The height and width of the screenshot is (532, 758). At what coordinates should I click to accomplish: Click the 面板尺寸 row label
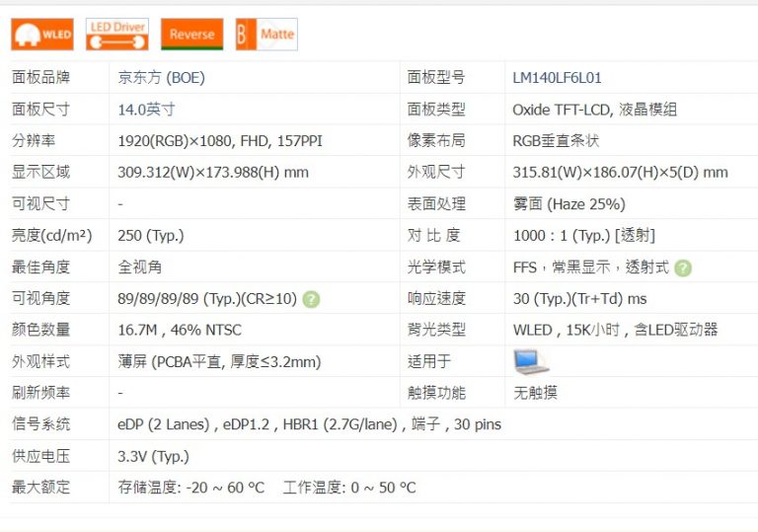pyautogui.click(x=41, y=110)
